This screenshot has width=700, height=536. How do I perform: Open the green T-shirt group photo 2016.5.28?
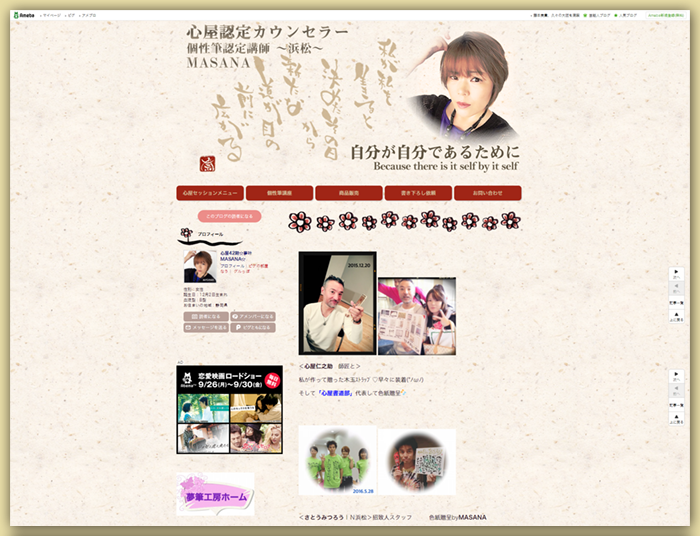(338, 460)
